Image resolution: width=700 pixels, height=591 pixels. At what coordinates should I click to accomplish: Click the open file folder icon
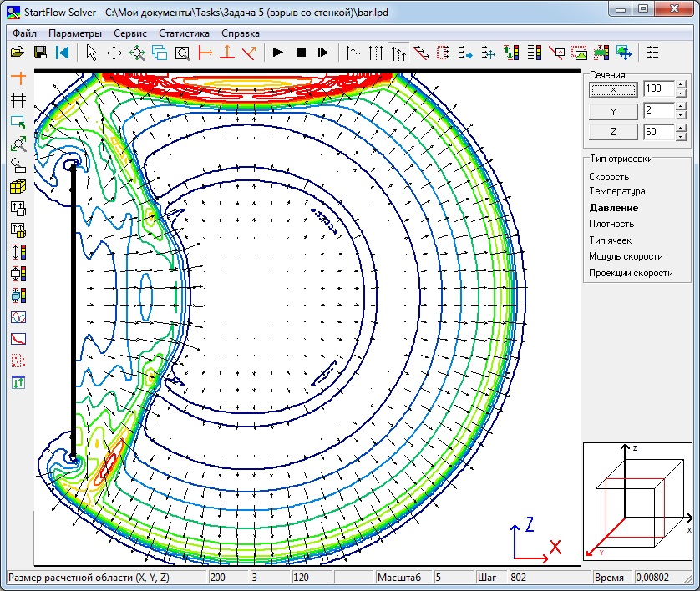click(x=18, y=53)
